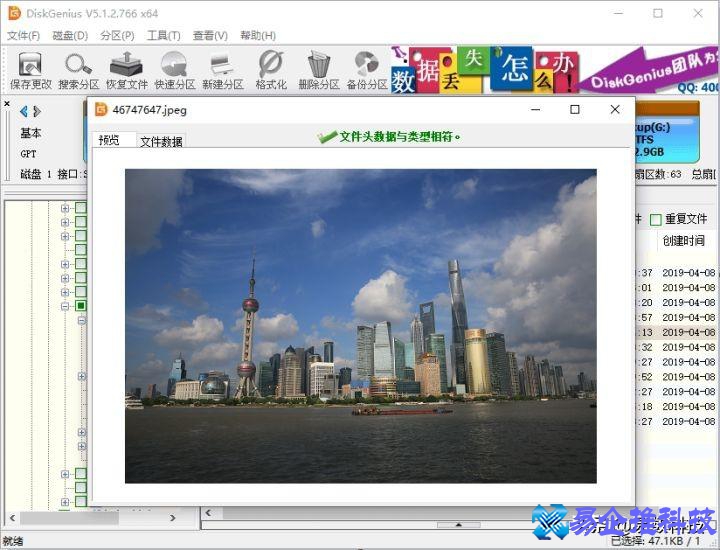720x550 pixels.
Task: Open the 文件(F) menu
Action: (x=23, y=35)
